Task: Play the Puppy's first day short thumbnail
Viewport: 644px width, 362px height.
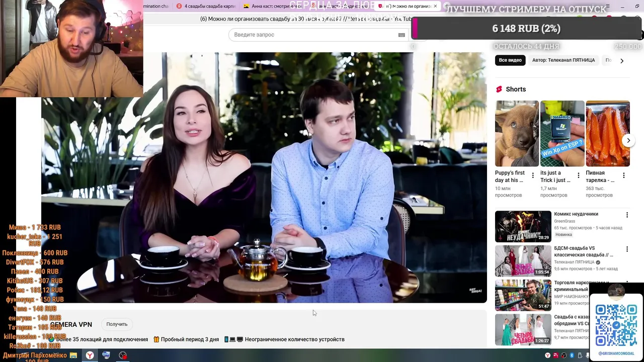Action: pos(517,134)
